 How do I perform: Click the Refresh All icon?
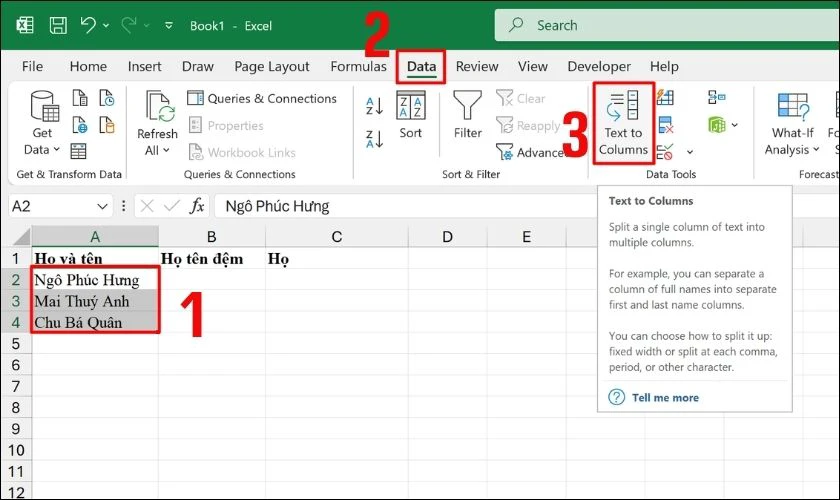[x=158, y=123]
